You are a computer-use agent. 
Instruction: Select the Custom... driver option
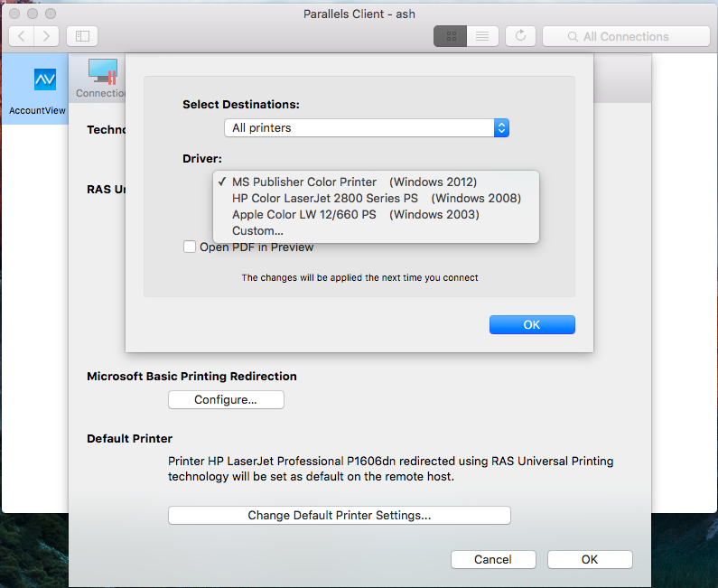coord(376,231)
